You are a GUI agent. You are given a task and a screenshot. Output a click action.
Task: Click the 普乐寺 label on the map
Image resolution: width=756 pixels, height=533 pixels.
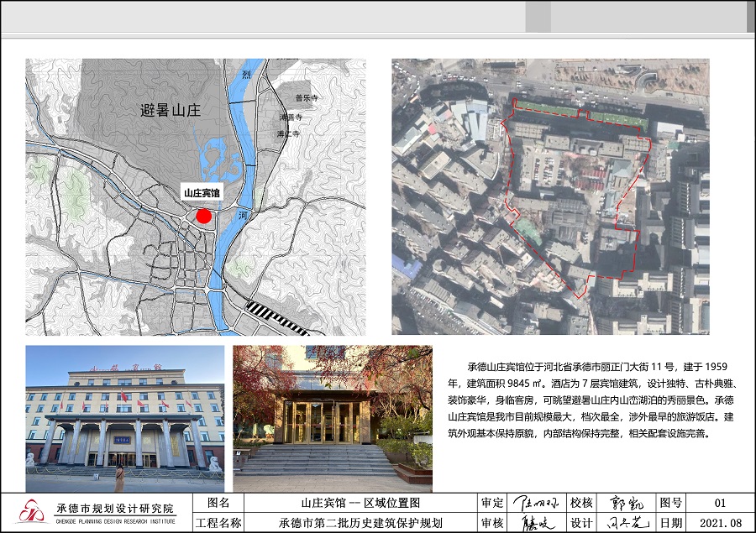click(x=302, y=98)
